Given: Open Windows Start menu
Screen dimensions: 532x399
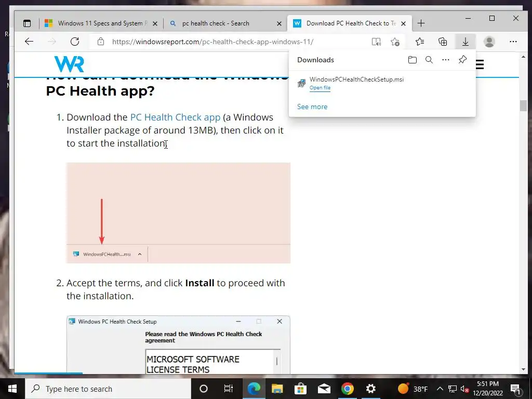Looking at the screenshot, I should pos(12,389).
